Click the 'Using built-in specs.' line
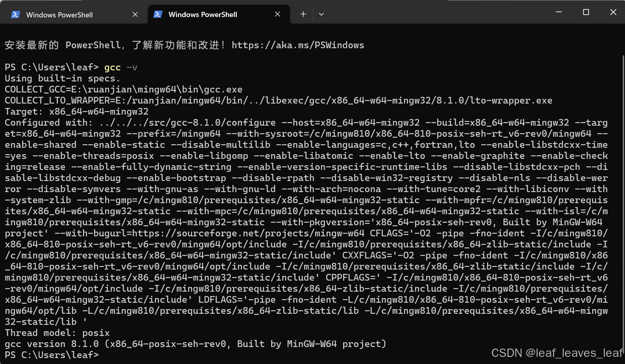 coord(62,78)
